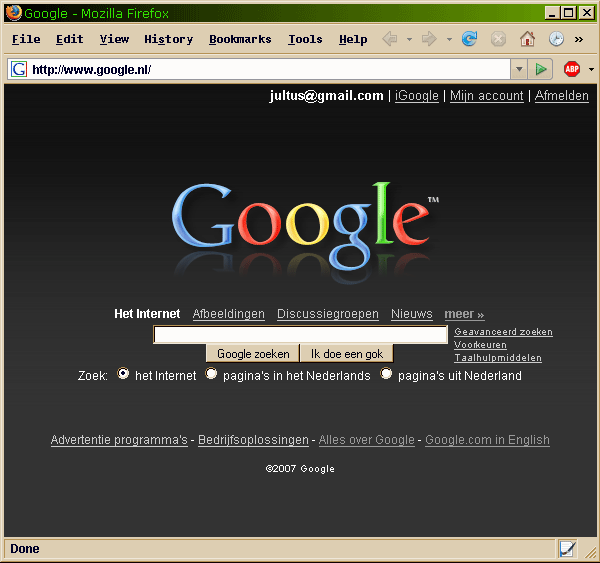Open the Adblock Plus ABP icon
Viewport: 600px width, 563px height.
point(572,69)
